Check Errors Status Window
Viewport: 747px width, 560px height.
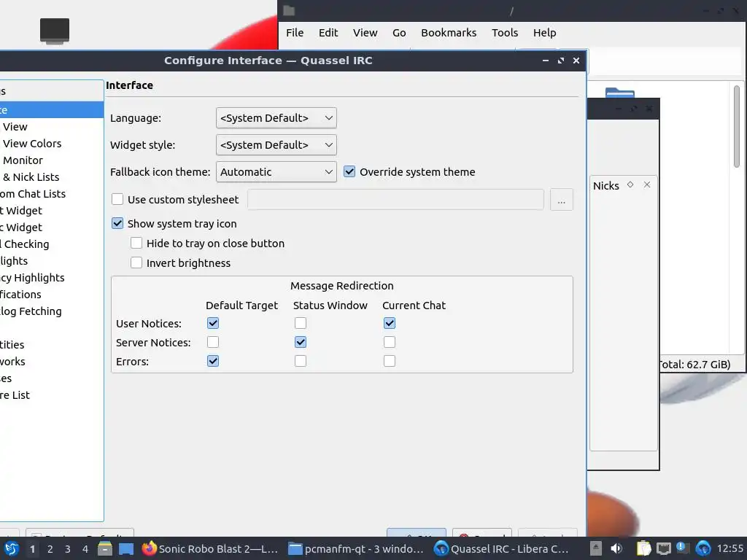click(300, 361)
